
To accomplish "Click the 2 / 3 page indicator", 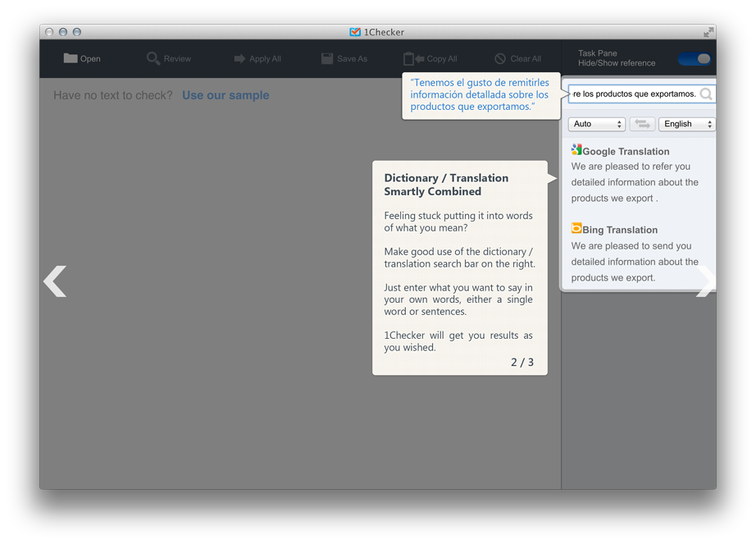I will 522,362.
